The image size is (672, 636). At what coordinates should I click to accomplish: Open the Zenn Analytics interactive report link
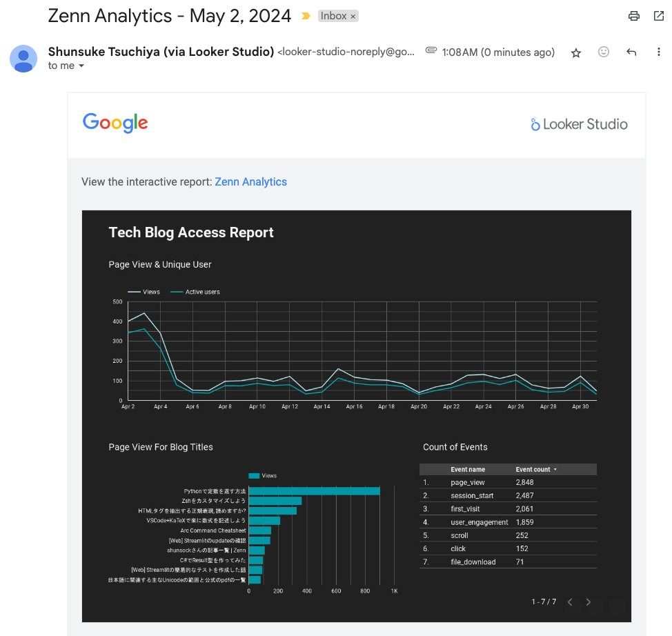(x=250, y=181)
